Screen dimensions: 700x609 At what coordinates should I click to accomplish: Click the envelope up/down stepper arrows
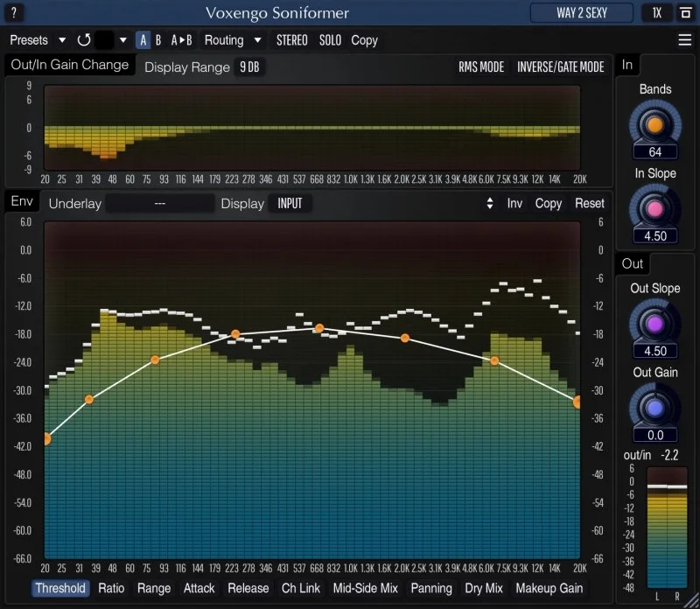[x=490, y=203]
